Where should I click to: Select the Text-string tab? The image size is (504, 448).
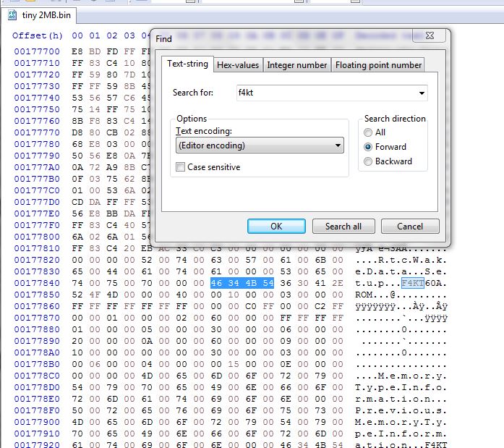pos(187,64)
